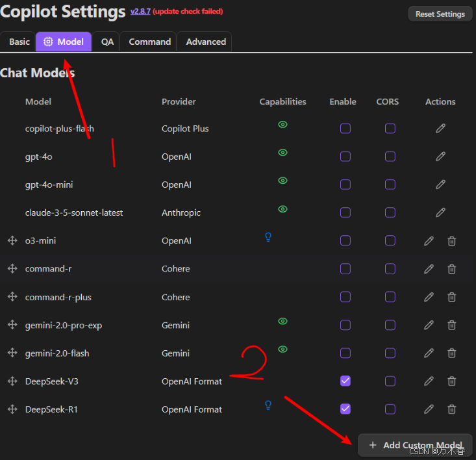Turn on CORS for gpt-4o
Viewport: 476px width, 460px height.
pyautogui.click(x=390, y=157)
